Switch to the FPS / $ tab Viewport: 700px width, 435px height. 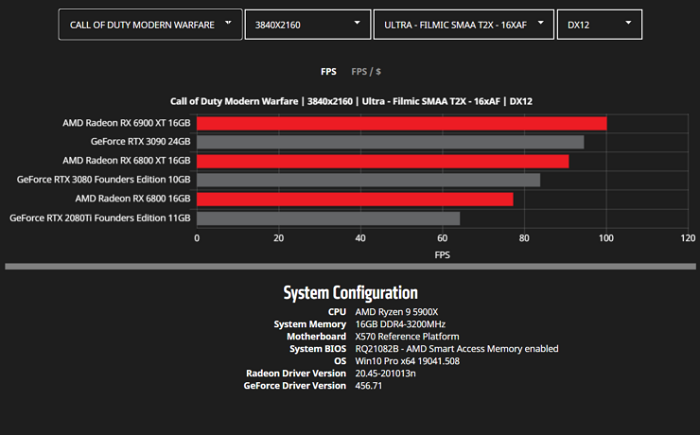(x=366, y=72)
